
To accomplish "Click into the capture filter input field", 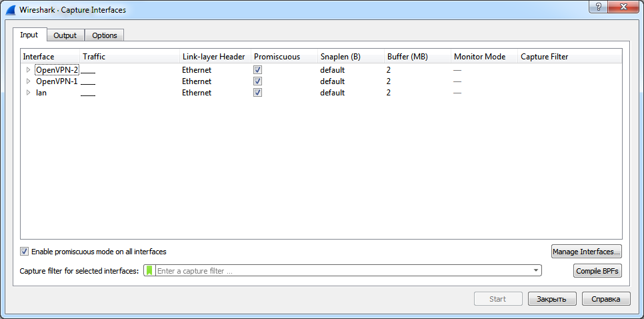I will pyautogui.click(x=343, y=271).
